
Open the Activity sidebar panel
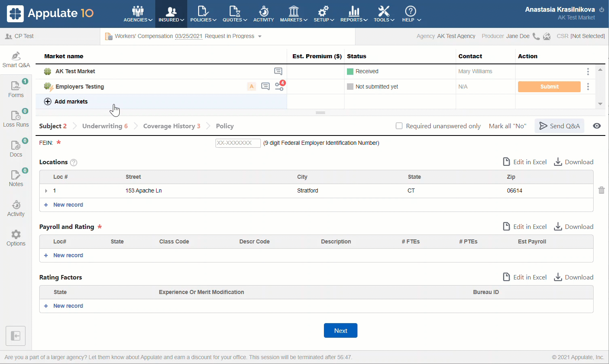pyautogui.click(x=16, y=208)
